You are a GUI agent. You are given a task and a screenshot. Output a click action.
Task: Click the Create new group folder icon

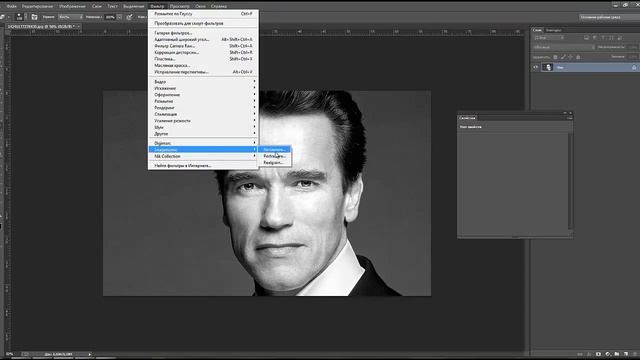coord(617,354)
